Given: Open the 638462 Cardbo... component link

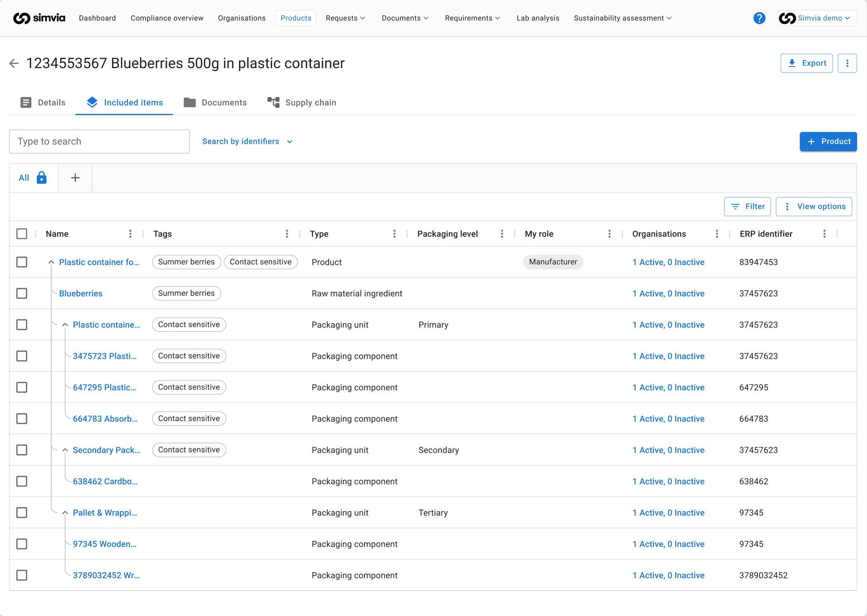Looking at the screenshot, I should click(x=105, y=481).
